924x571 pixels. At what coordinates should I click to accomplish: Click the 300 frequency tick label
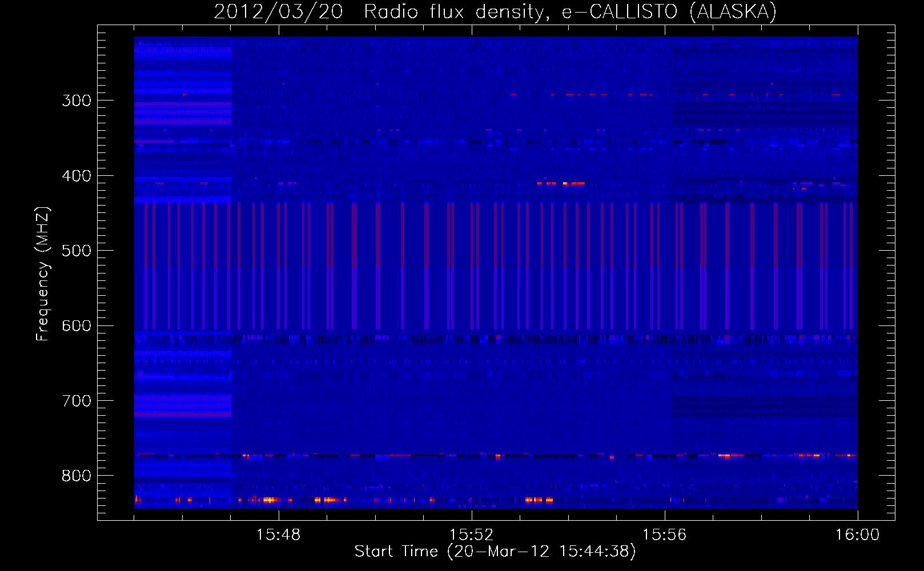coord(77,100)
